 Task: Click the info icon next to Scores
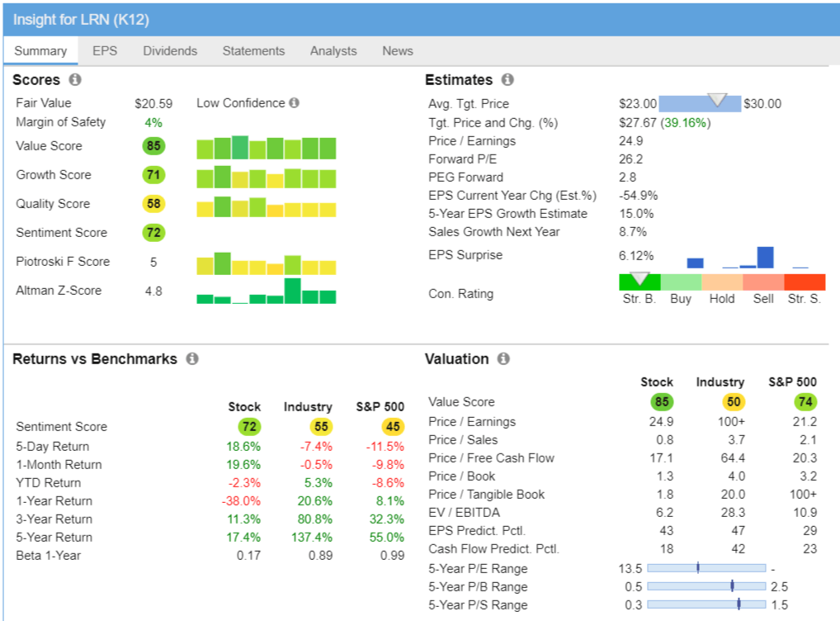click(75, 79)
